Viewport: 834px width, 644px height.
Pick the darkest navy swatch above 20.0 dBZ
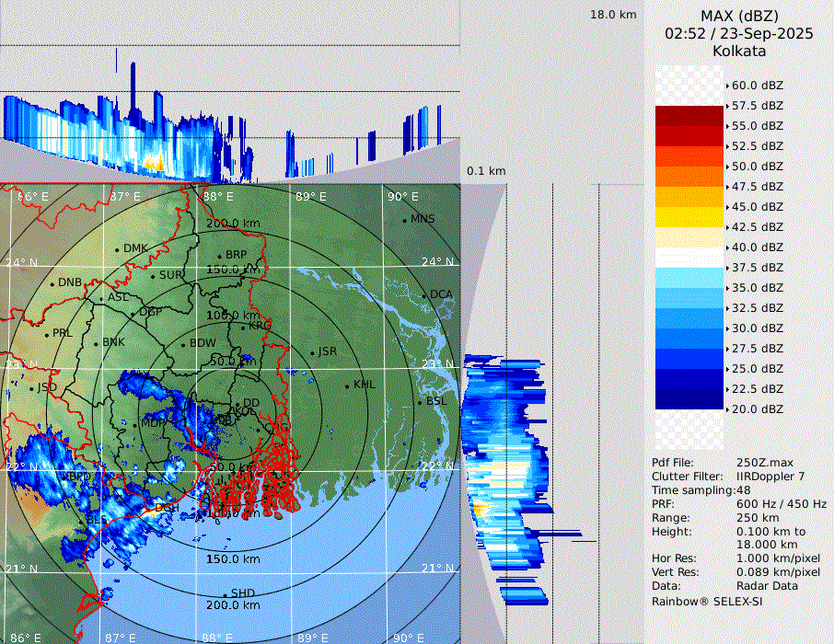coord(689,399)
